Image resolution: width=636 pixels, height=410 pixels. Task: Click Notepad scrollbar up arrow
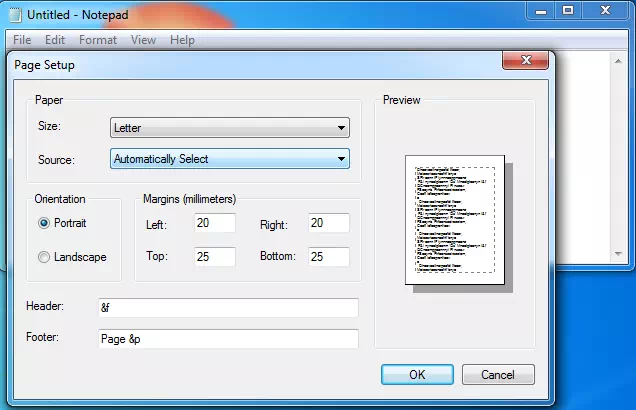pos(618,61)
